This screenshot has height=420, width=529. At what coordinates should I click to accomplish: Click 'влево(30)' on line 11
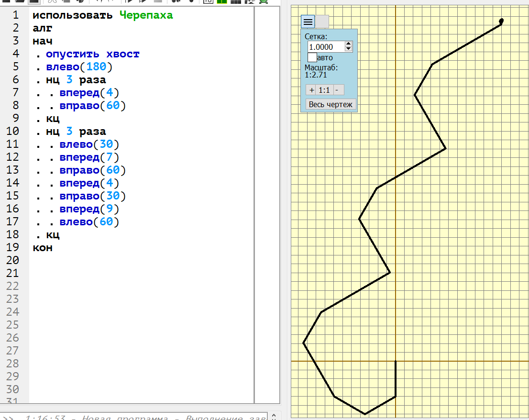89,144
